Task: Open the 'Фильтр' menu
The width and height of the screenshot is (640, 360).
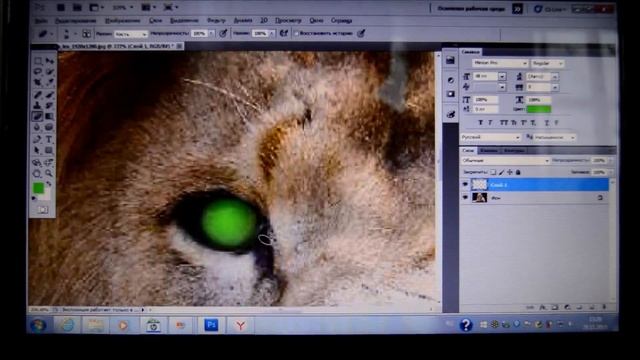Action: (x=216, y=20)
